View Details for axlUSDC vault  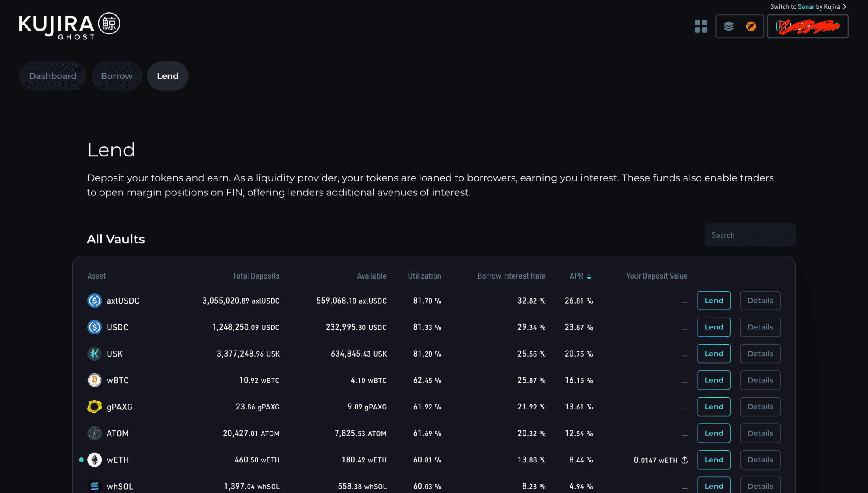pyautogui.click(x=760, y=301)
